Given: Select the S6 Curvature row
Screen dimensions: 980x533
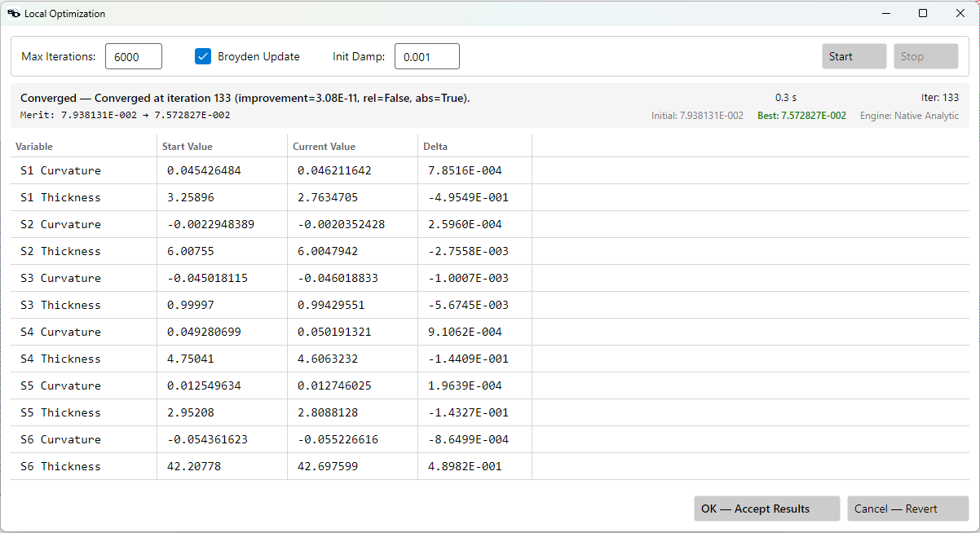Looking at the screenshot, I should [x=489, y=439].
